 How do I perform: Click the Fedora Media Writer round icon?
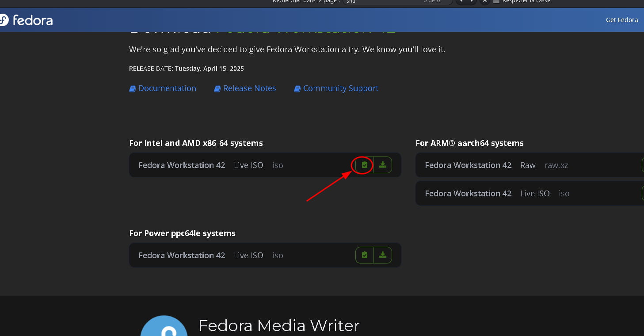point(164,326)
